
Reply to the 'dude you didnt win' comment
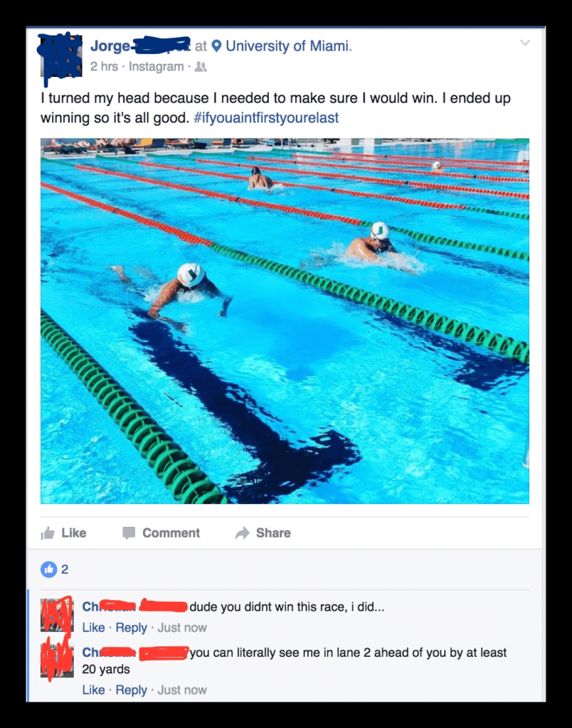pos(131,628)
